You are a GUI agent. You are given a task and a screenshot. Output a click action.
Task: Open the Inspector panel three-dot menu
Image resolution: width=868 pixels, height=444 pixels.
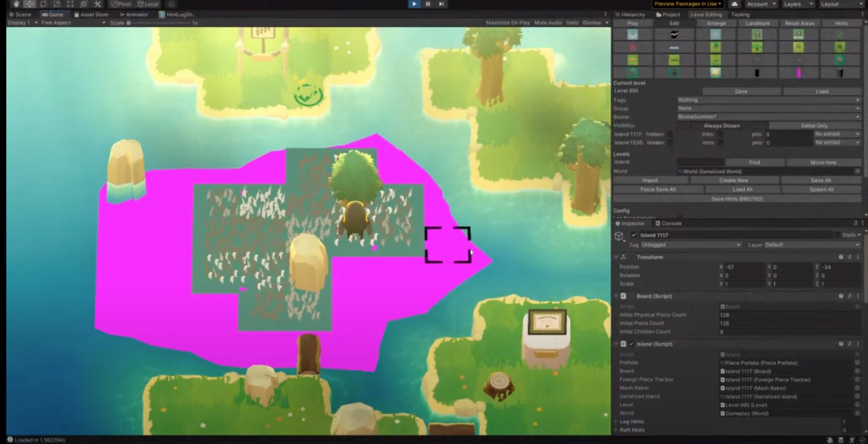pyautogui.click(x=862, y=223)
